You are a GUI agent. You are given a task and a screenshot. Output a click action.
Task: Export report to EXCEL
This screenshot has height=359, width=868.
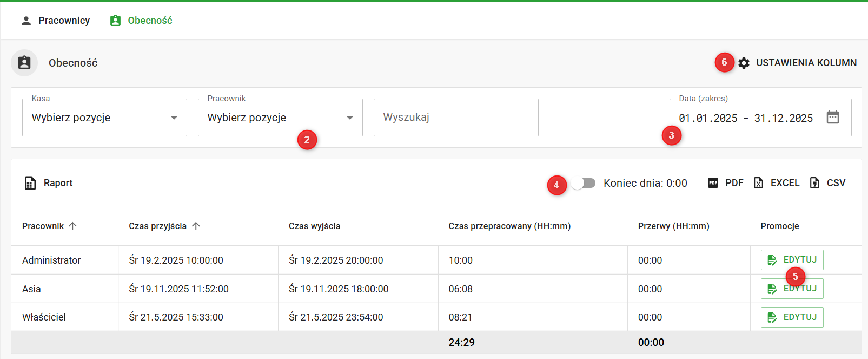coord(777,183)
